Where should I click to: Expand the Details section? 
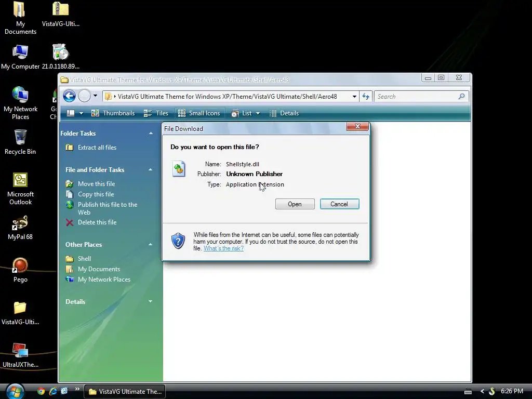[150, 302]
